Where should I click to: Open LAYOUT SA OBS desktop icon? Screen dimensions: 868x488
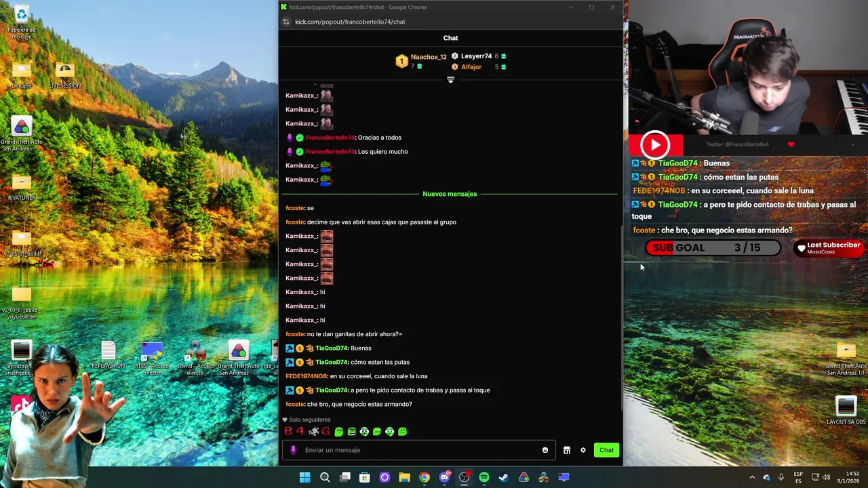pyautogui.click(x=846, y=411)
